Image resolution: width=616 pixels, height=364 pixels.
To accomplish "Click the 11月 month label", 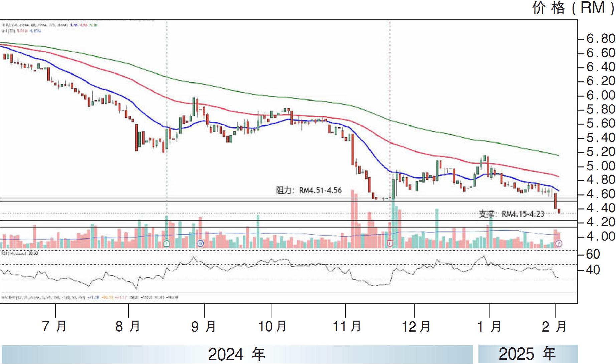I will coord(347,326).
